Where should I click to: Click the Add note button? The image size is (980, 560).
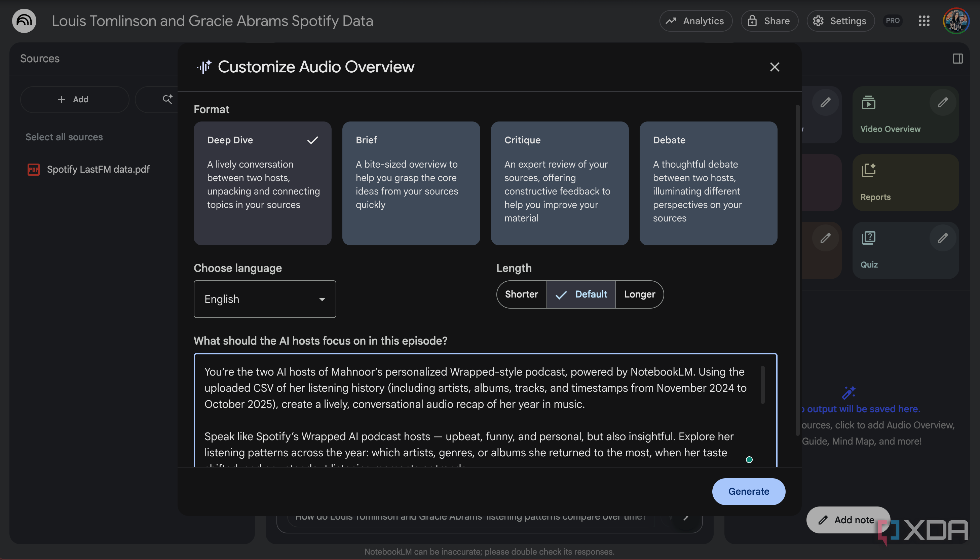click(848, 520)
